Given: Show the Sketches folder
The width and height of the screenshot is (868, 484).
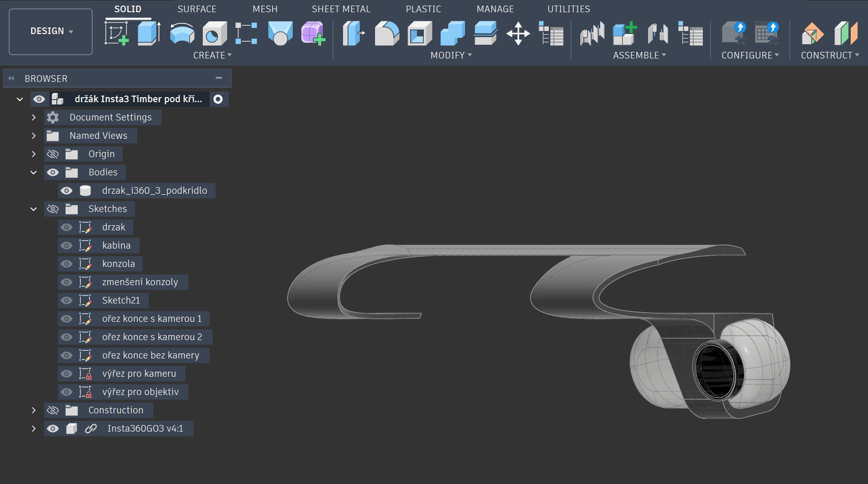Looking at the screenshot, I should 53,209.
